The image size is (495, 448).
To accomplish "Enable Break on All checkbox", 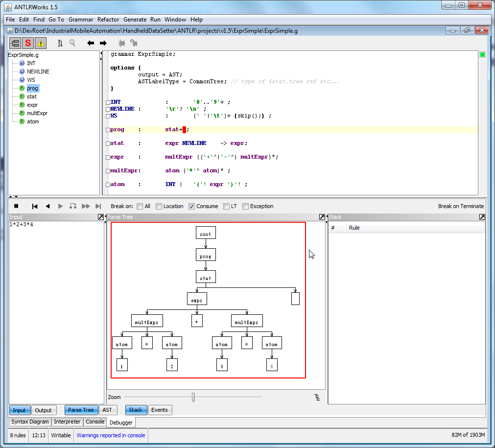I will point(140,206).
